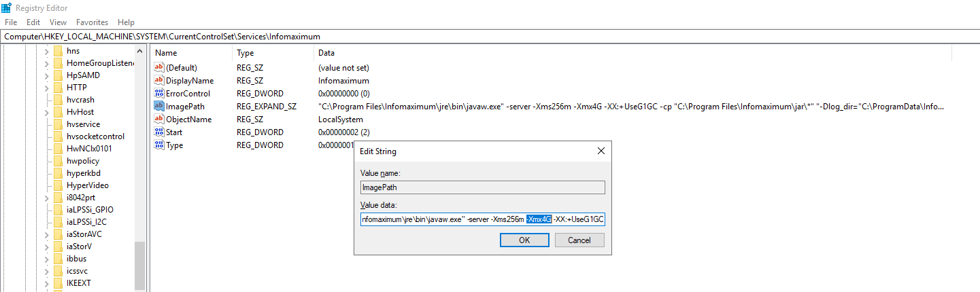Click the HomeGroupListener folder icon

[x=58, y=63]
